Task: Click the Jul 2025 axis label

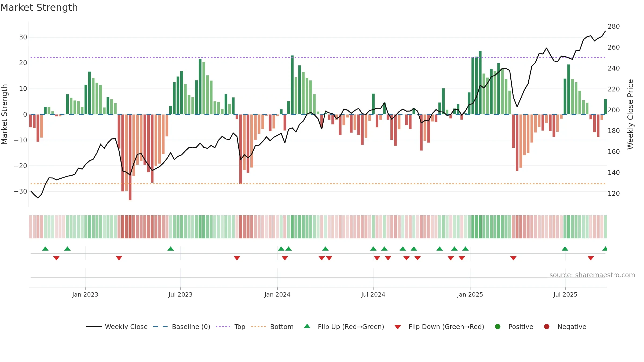Action: pos(565,294)
